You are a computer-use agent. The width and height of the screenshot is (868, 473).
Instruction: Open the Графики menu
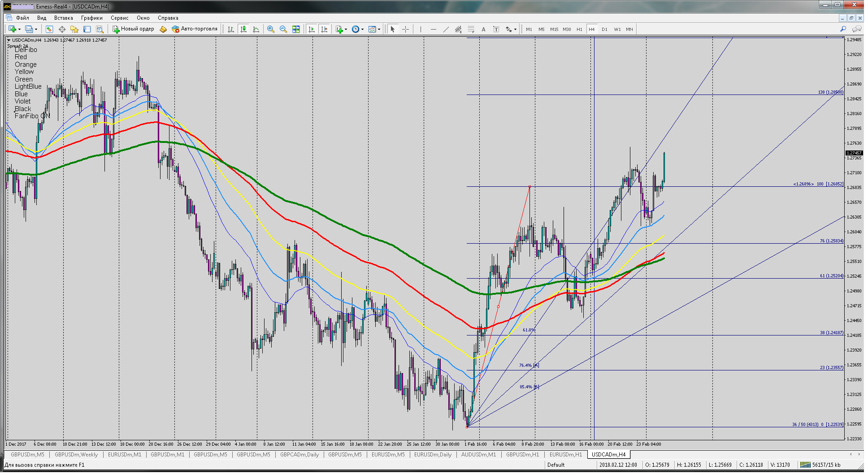91,18
